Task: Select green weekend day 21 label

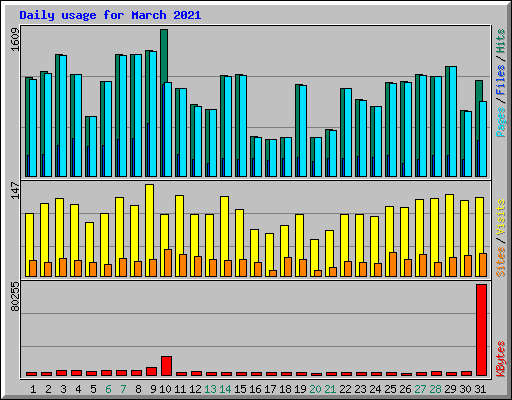Action: [330, 389]
